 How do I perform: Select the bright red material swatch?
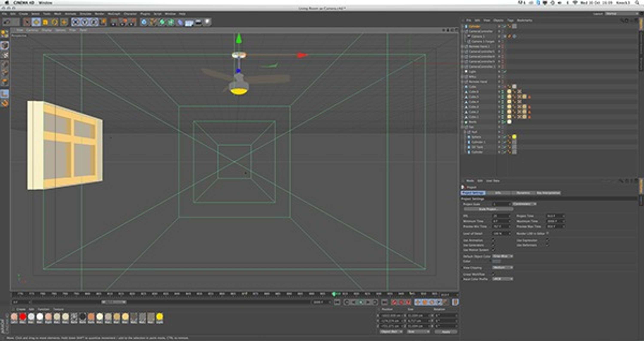23,317
